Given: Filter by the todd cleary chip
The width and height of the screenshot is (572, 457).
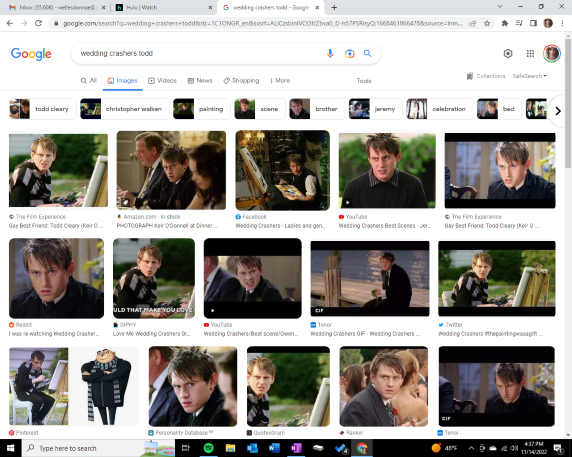Looking at the screenshot, I should coord(43,109).
